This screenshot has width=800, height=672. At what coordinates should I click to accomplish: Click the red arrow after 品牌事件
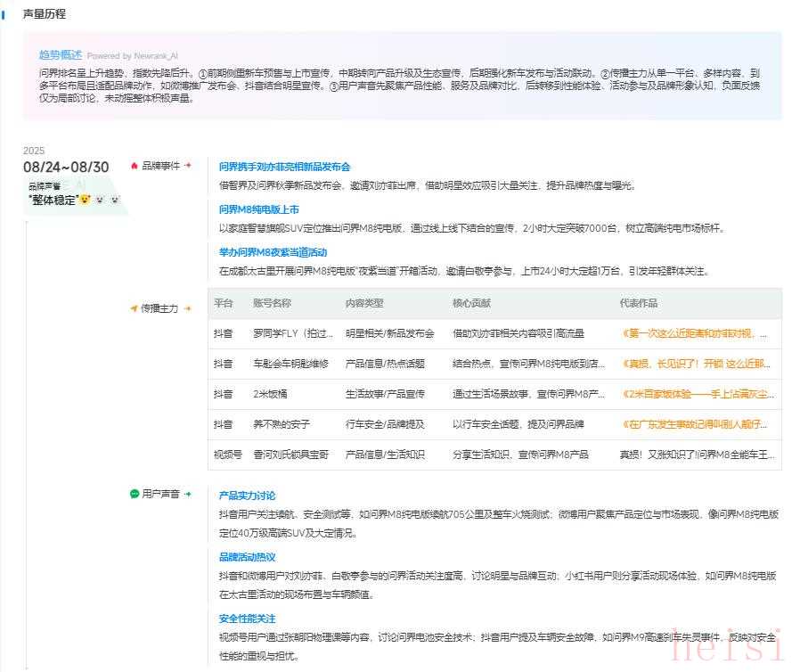(188, 165)
